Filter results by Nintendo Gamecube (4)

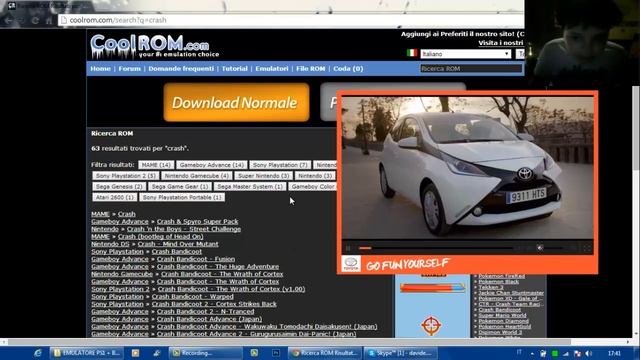(197, 176)
